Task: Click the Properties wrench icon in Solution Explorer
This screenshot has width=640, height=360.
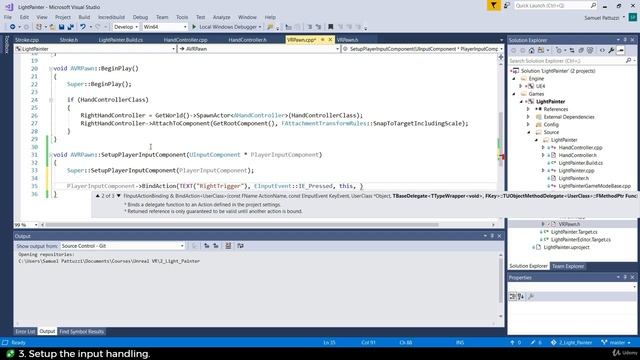Action: coord(611,51)
